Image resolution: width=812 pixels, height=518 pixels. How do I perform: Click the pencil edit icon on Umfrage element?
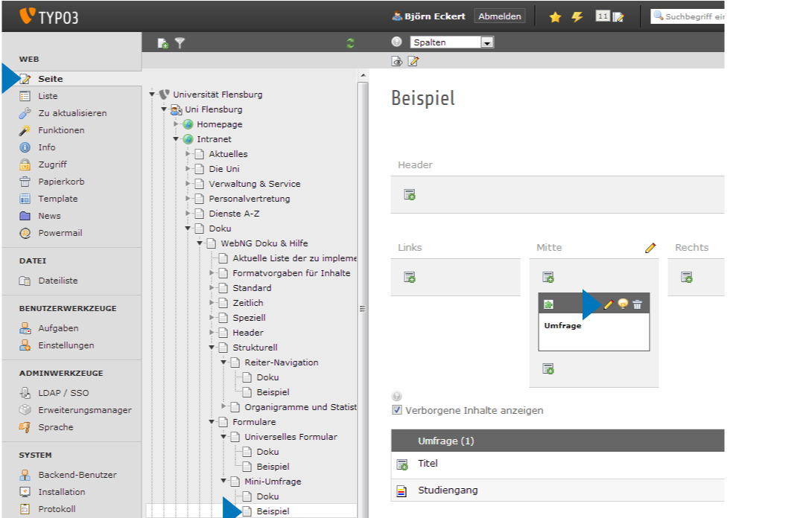click(x=609, y=304)
